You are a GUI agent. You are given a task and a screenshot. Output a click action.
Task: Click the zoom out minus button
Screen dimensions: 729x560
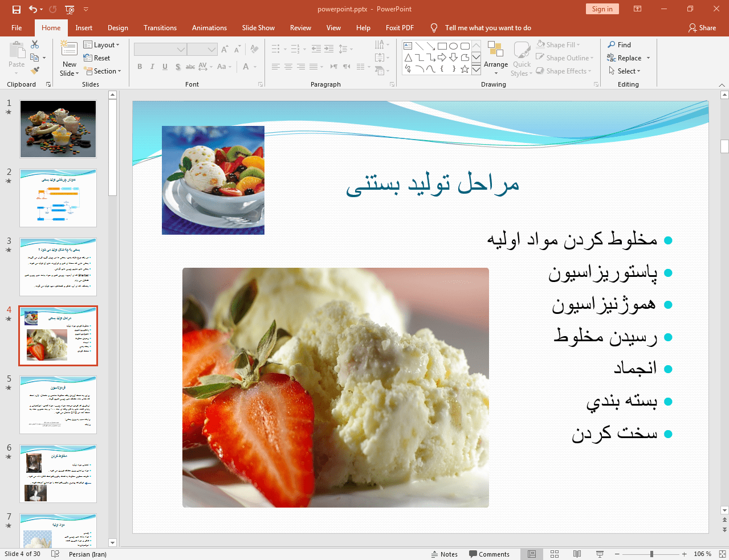coord(617,554)
